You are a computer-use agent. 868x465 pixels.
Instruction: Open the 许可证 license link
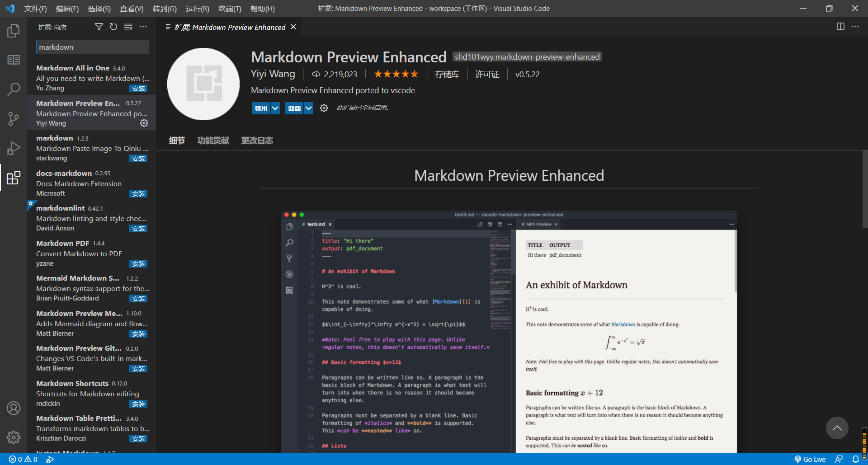tap(487, 75)
